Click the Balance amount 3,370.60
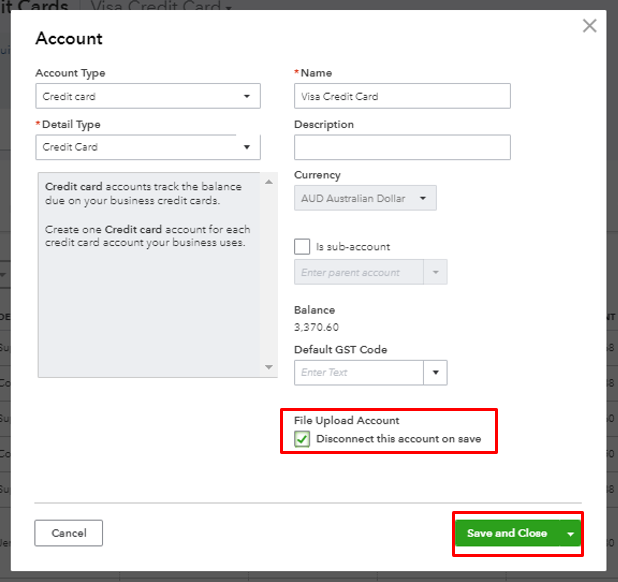This screenshot has width=618, height=582. (316, 327)
